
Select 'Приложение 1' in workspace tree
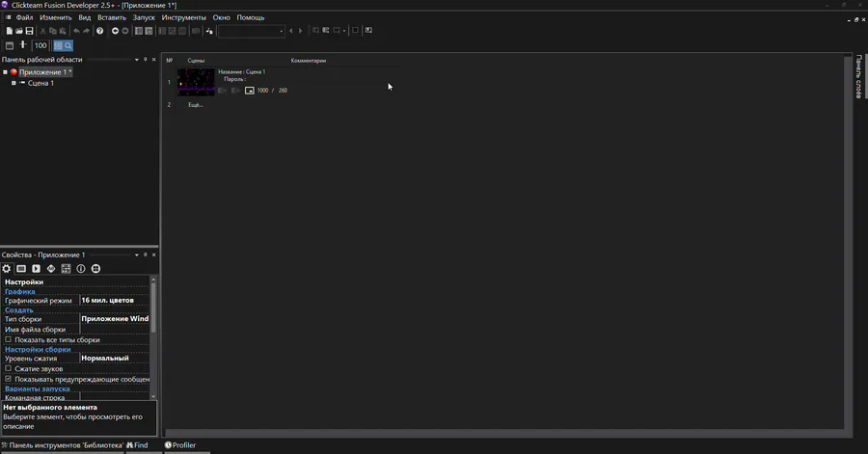pos(45,72)
